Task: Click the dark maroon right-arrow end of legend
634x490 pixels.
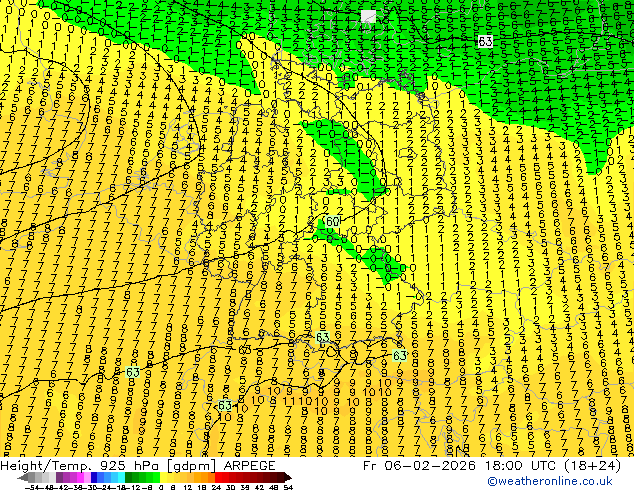Action: [x=288, y=477]
